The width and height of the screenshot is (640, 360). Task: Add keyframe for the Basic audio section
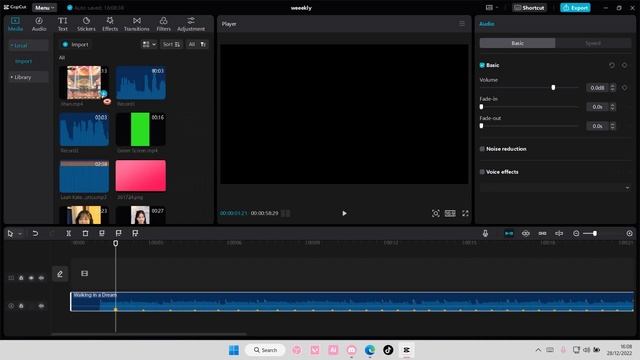point(624,65)
